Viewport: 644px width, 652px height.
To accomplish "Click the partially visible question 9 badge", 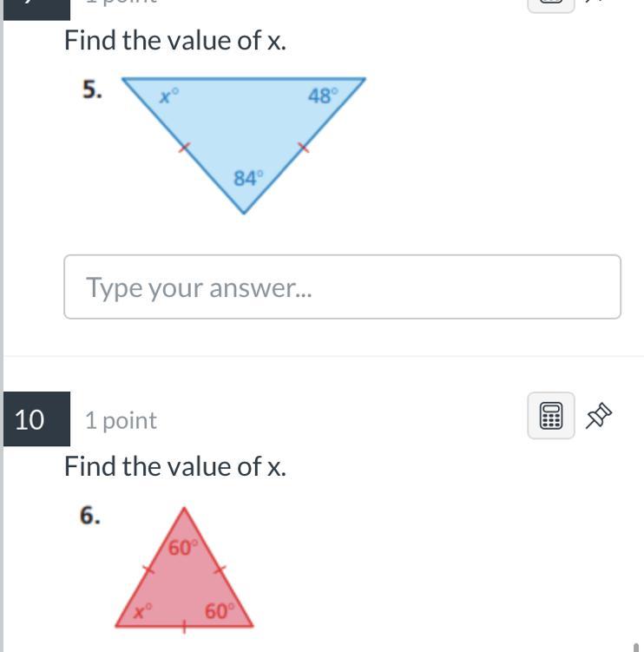I will click(x=36, y=10).
